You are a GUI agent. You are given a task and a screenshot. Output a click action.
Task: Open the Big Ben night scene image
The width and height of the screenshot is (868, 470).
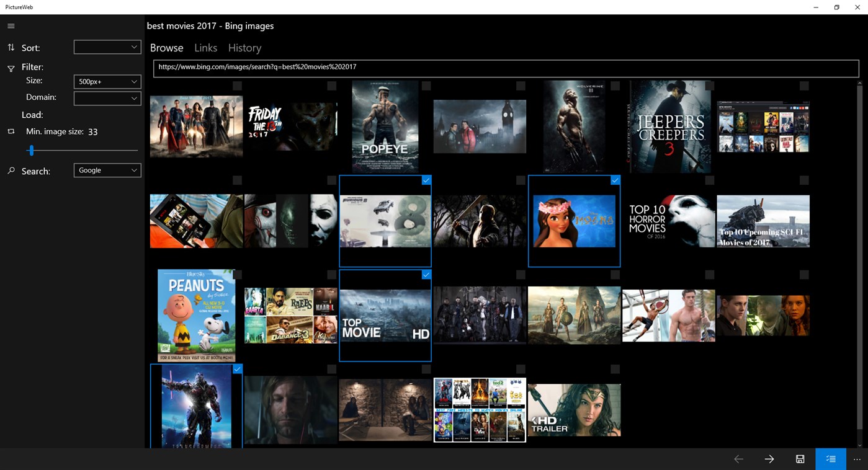tap(480, 126)
